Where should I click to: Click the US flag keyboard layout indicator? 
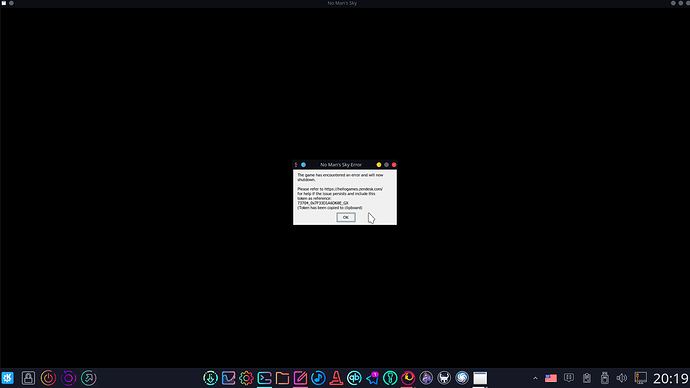[551, 378]
